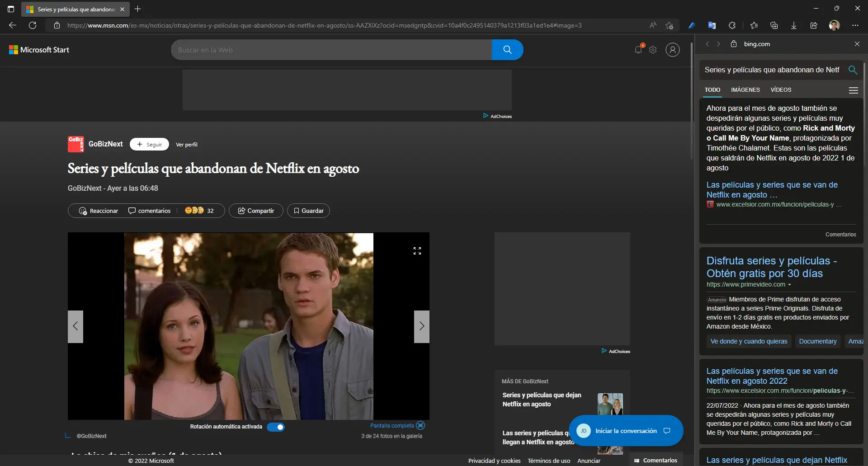Click the blue web search button

pyautogui.click(x=507, y=50)
